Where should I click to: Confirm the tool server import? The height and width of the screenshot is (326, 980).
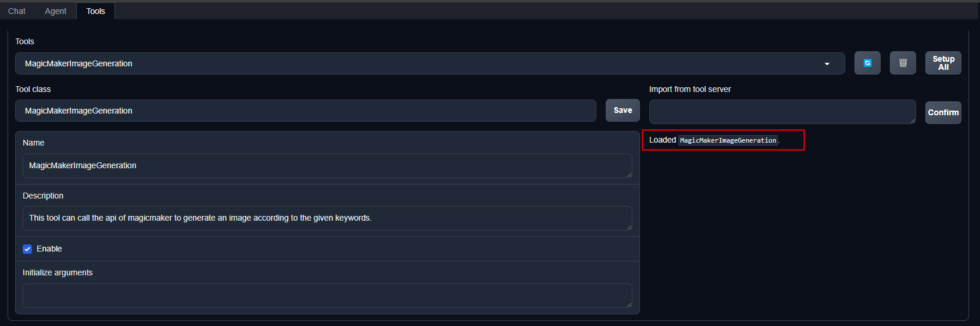[x=943, y=112]
